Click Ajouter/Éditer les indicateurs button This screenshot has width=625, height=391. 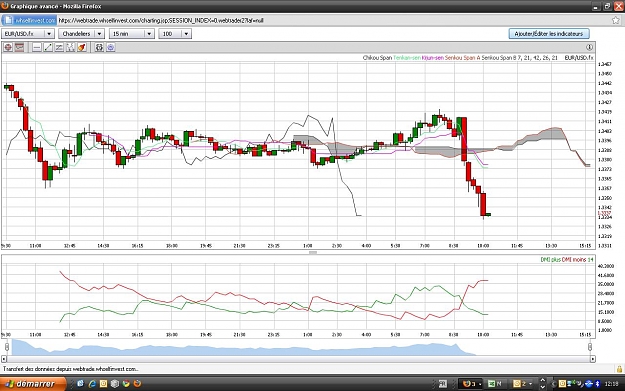[549, 34]
